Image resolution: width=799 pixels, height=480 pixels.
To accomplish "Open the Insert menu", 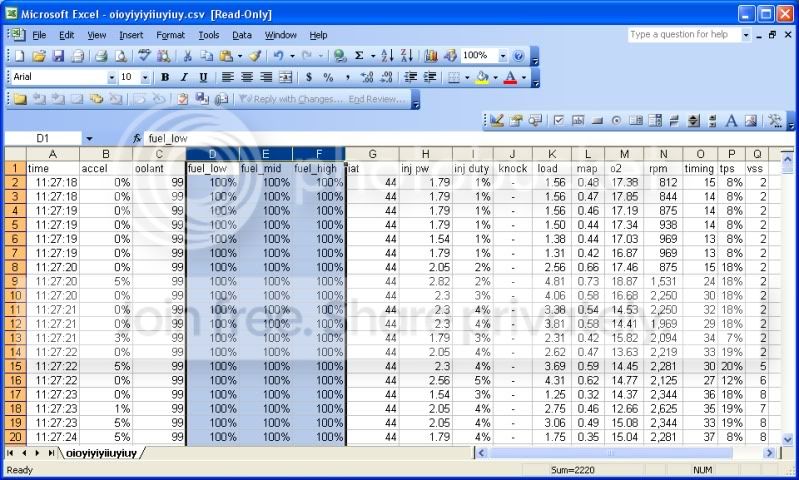I will coord(131,35).
